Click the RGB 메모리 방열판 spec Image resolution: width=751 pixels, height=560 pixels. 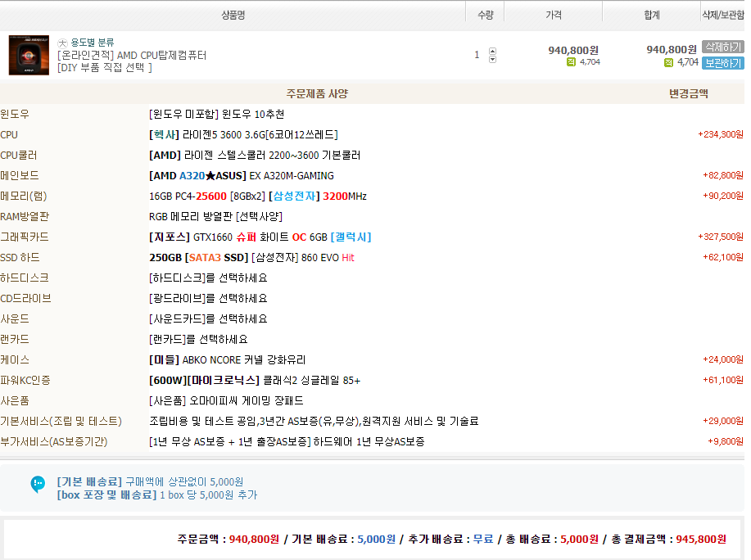tap(215, 216)
